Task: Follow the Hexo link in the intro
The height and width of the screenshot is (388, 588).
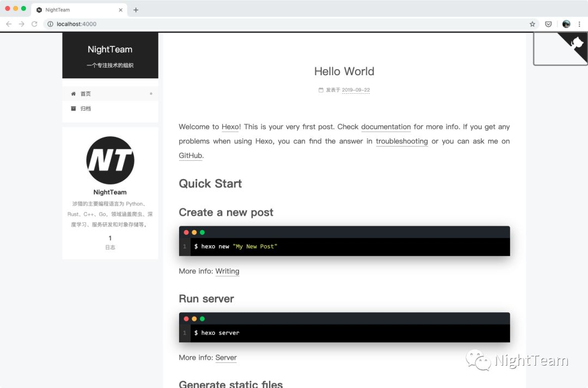Action: [x=230, y=127]
